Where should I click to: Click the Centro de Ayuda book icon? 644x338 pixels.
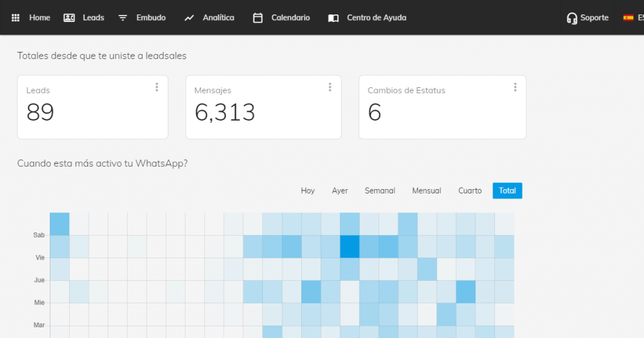click(333, 18)
